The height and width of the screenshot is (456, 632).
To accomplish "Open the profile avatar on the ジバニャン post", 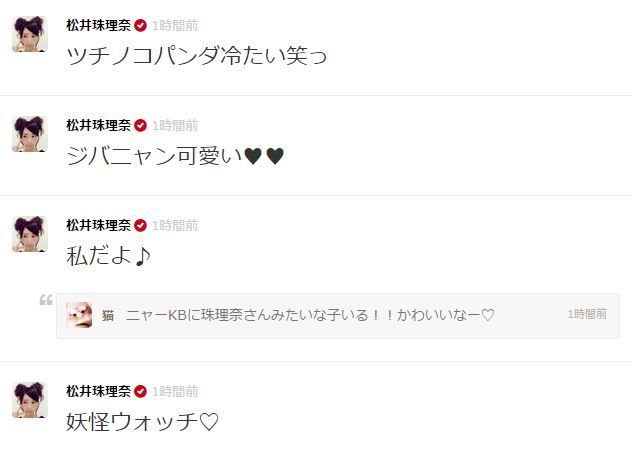I will [x=30, y=134].
